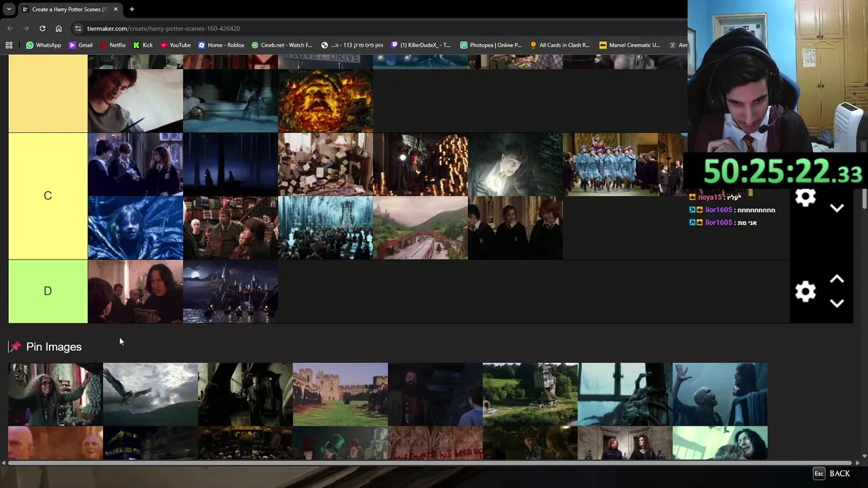The height and width of the screenshot is (488, 868).
Task: Open new browser tab with plus
Action: [132, 9]
